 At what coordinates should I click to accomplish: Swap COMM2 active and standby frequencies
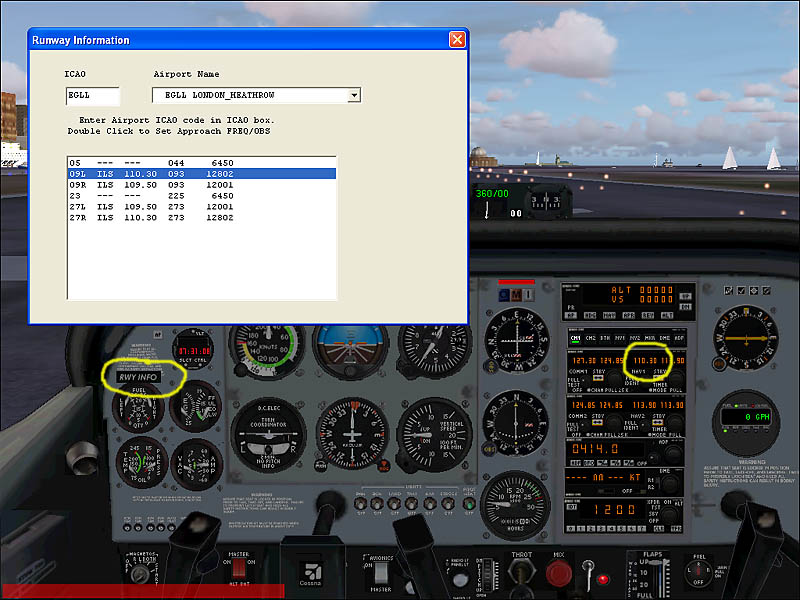click(x=598, y=422)
